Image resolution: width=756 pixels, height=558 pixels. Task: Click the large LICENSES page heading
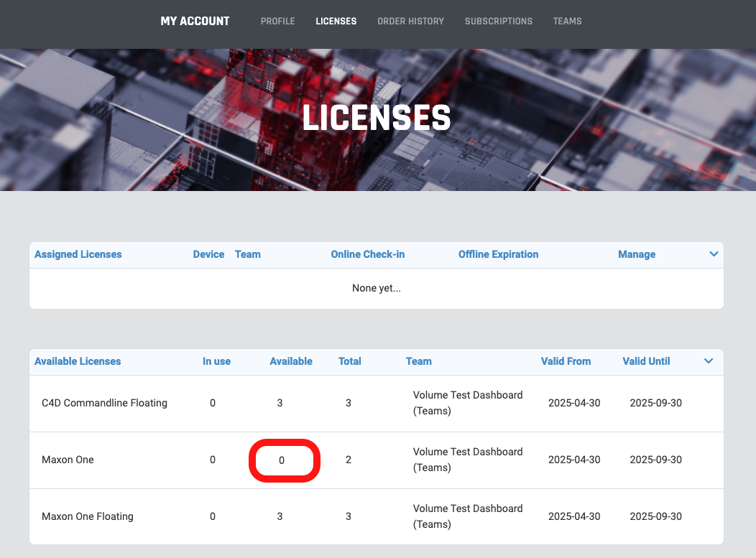coord(377,118)
